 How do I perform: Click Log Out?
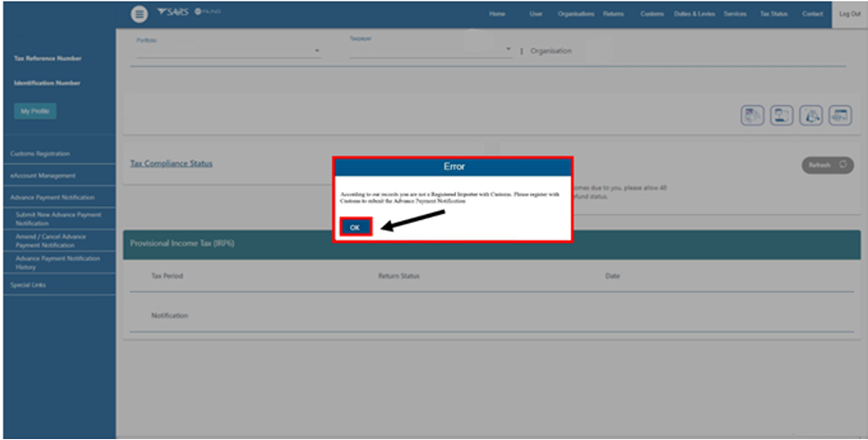tap(849, 14)
